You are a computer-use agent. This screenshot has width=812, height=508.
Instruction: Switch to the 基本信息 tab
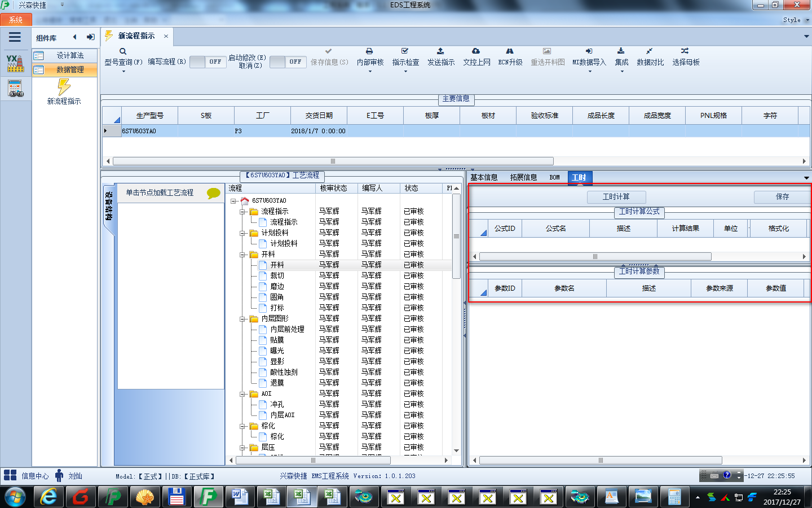point(484,177)
